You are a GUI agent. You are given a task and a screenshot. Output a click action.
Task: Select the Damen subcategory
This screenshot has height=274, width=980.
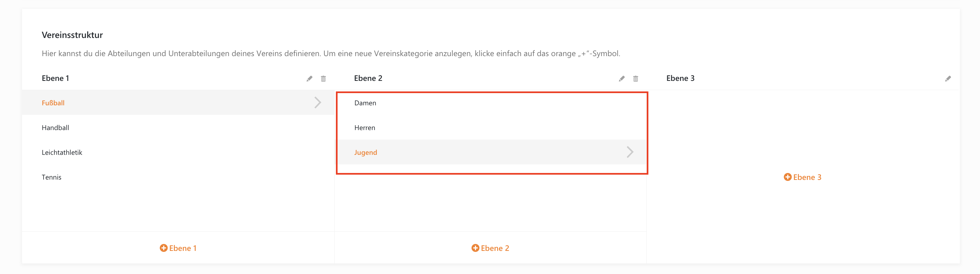coord(365,103)
